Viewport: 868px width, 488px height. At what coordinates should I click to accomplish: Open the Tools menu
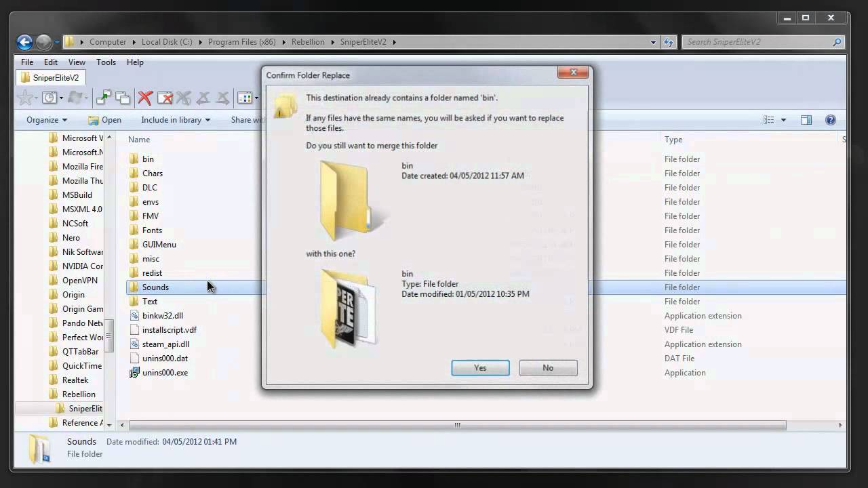[x=106, y=62]
